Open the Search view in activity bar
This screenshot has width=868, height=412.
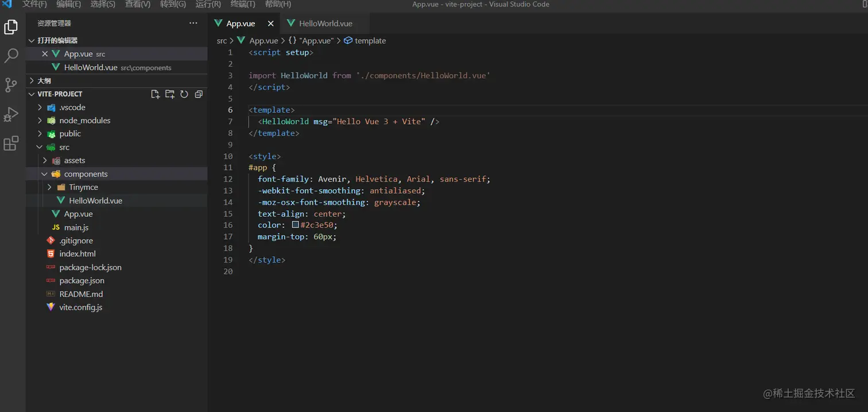(x=11, y=56)
